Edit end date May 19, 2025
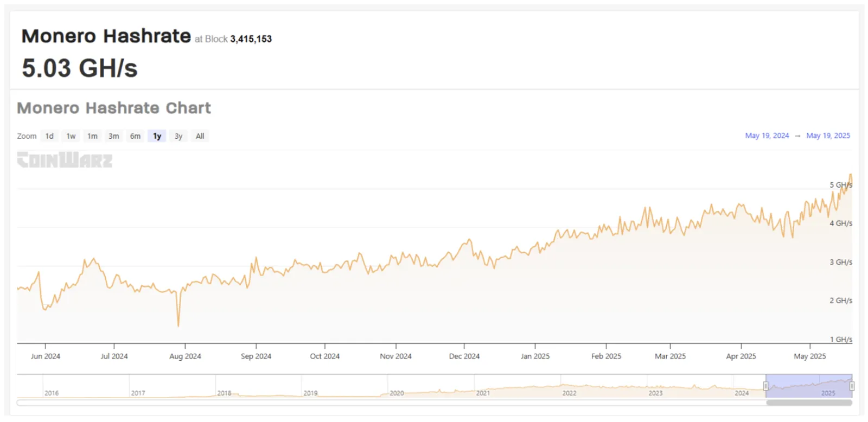Screen dimensions: 868x422 (828, 136)
